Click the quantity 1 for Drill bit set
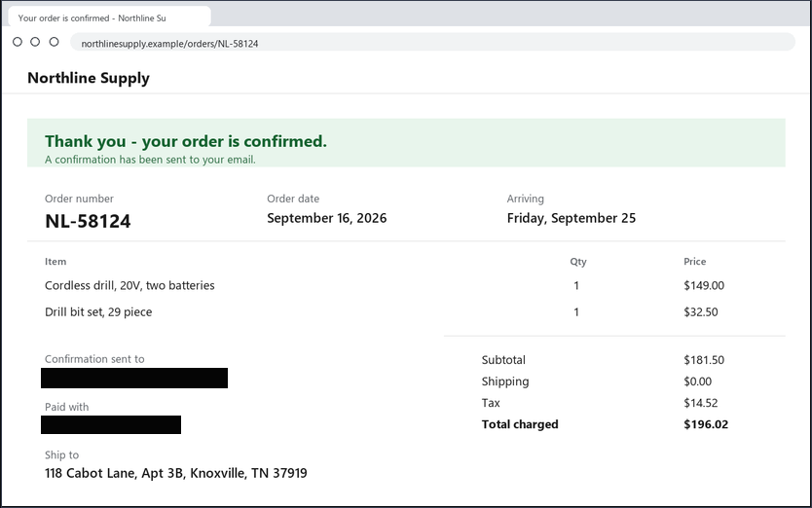Screen dimensions: 812x508 [x=576, y=311]
